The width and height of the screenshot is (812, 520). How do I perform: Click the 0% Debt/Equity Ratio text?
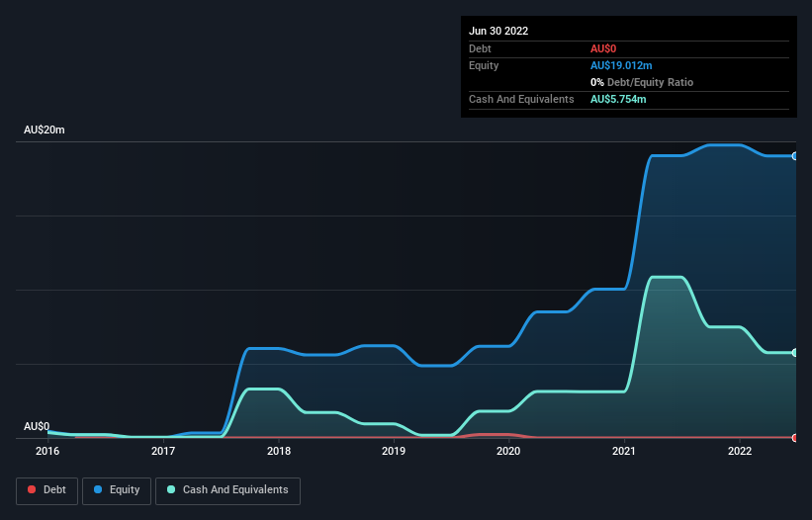point(642,82)
